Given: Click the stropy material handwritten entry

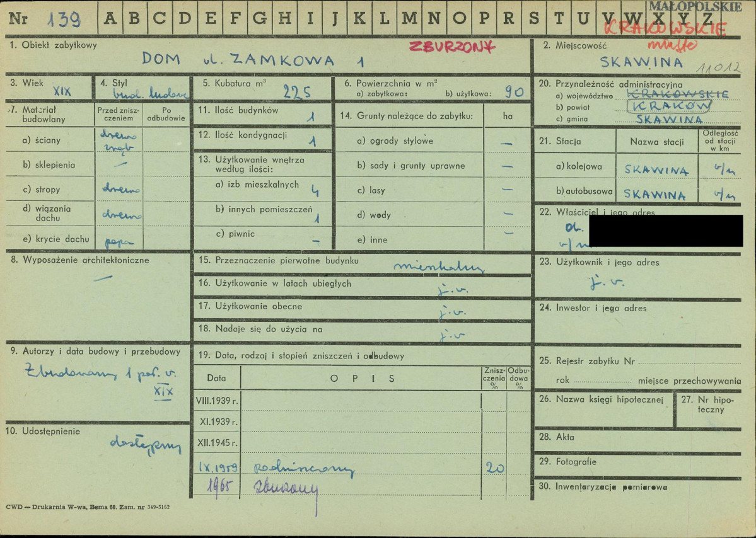Looking at the screenshot, I should click(x=121, y=189).
